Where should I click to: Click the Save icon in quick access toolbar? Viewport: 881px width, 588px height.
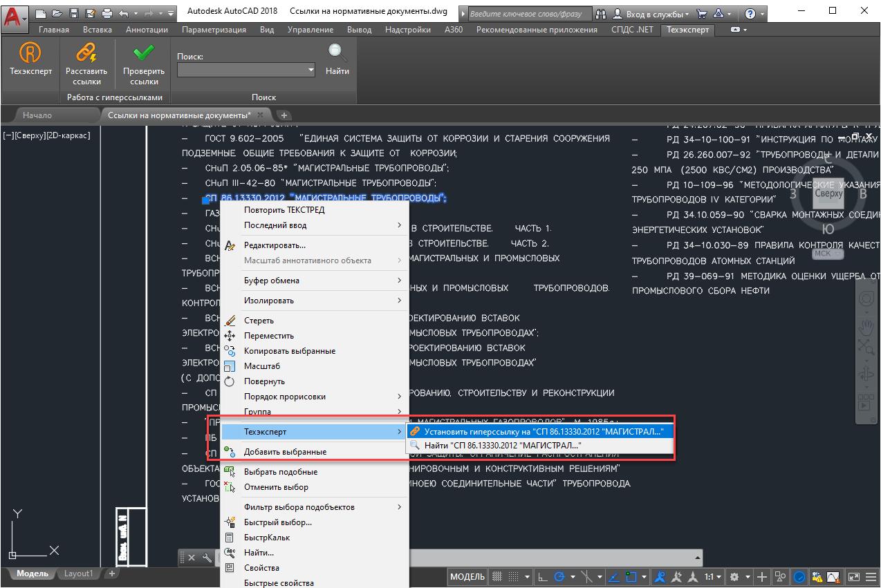point(75,13)
